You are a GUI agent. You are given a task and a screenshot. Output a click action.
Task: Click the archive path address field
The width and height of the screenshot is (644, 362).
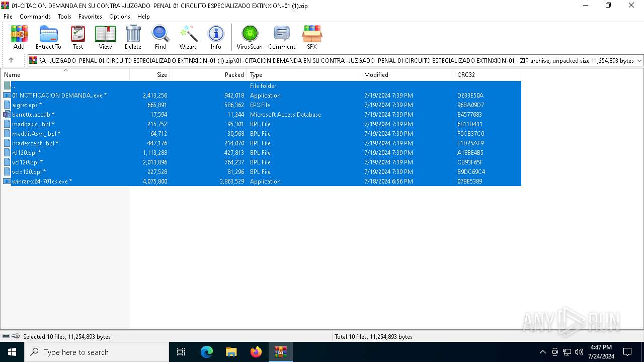click(x=336, y=60)
